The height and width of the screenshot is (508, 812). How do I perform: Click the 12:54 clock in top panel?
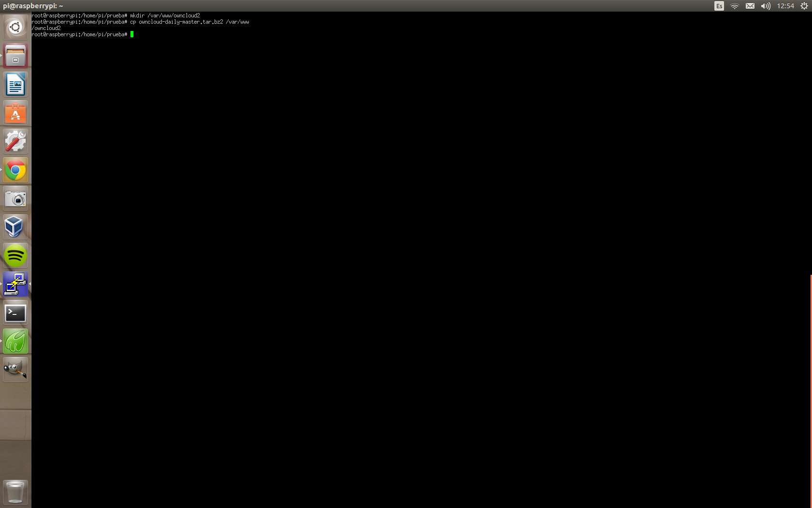tap(785, 6)
